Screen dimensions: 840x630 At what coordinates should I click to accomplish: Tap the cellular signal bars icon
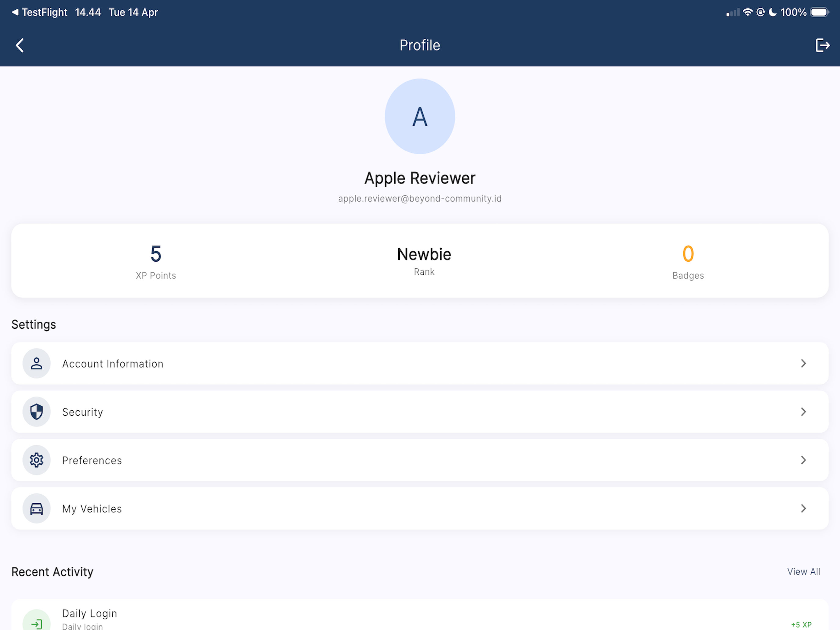tap(733, 13)
